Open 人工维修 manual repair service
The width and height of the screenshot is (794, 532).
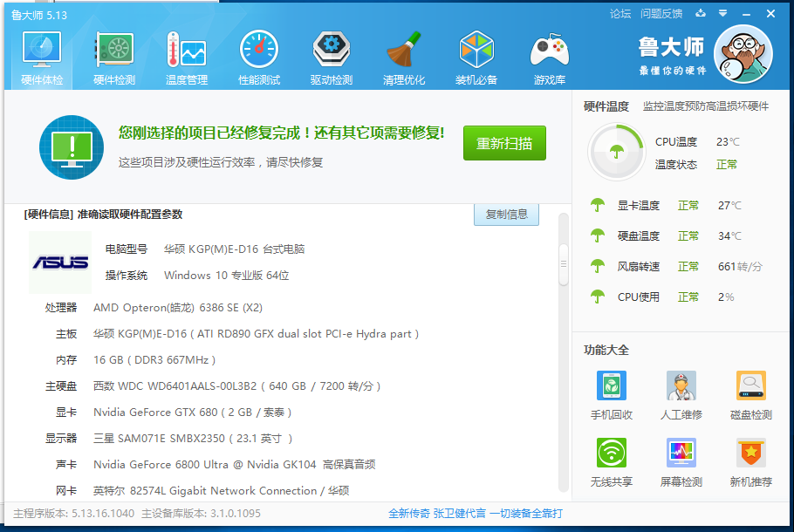[x=681, y=395]
